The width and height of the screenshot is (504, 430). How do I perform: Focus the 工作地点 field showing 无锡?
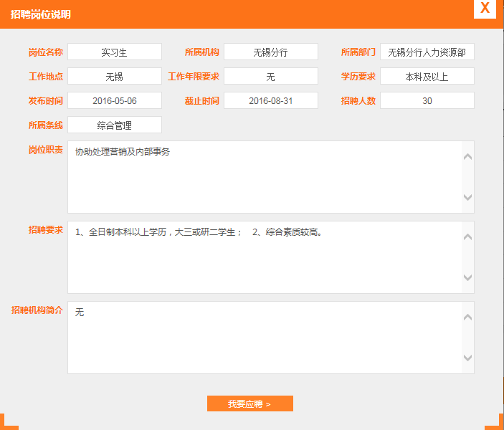click(x=115, y=77)
